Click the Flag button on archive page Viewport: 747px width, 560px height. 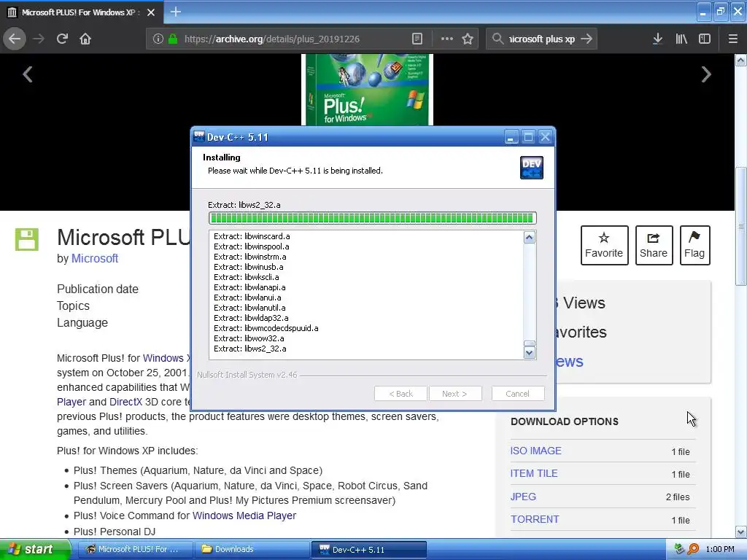694,245
